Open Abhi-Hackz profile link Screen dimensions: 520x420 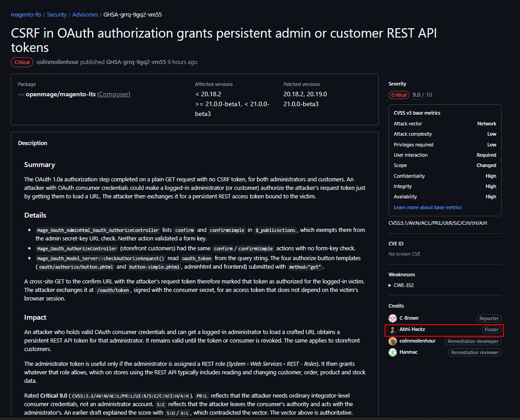point(412,329)
